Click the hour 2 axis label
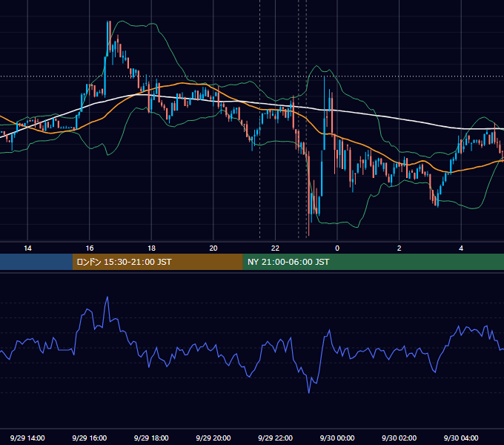 (x=399, y=248)
